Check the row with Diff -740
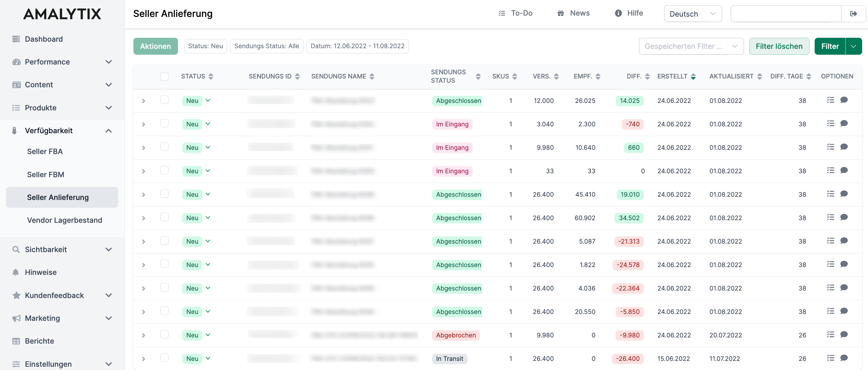The width and height of the screenshot is (868, 370). (164, 123)
